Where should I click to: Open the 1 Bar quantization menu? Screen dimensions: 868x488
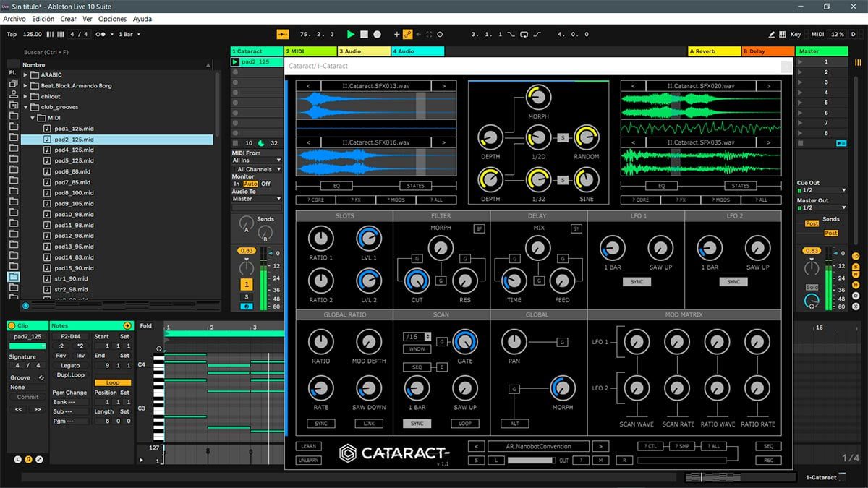click(129, 34)
